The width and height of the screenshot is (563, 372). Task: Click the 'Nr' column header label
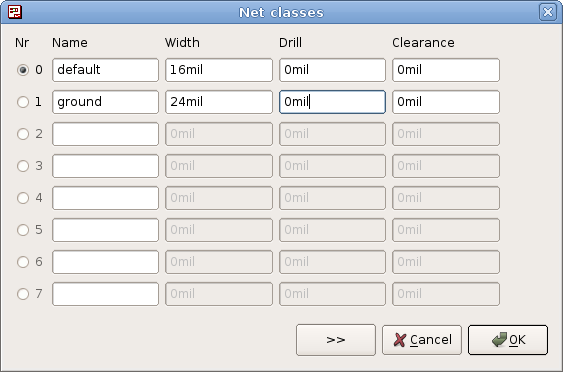pyautogui.click(x=22, y=43)
